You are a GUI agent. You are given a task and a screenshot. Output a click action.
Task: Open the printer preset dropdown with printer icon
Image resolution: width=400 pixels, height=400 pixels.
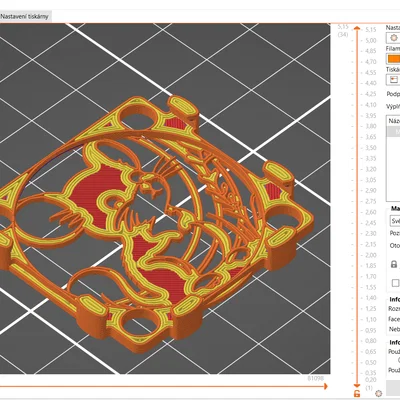click(393, 80)
